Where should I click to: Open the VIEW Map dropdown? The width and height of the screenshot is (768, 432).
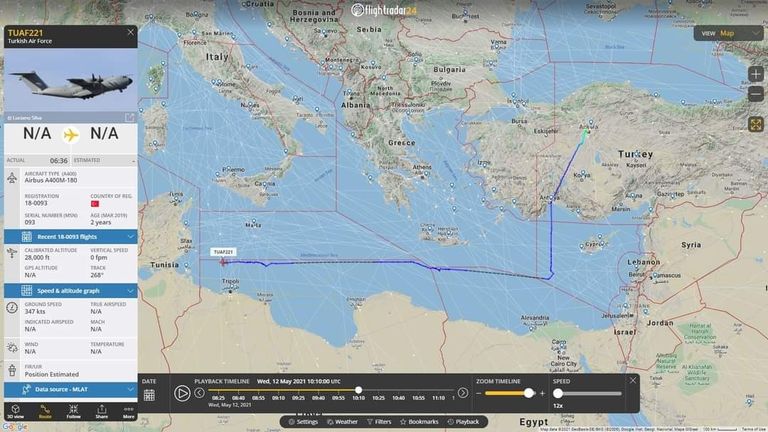(728, 33)
